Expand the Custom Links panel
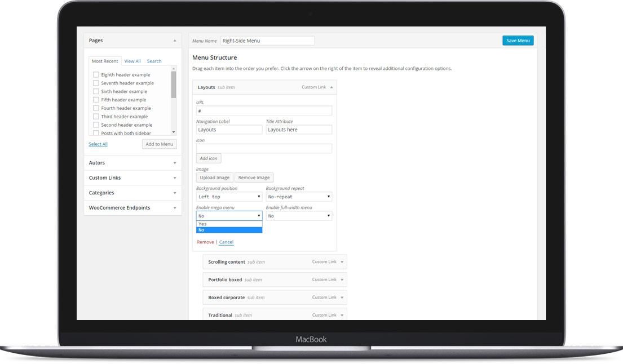The image size is (623, 364). 175,178
